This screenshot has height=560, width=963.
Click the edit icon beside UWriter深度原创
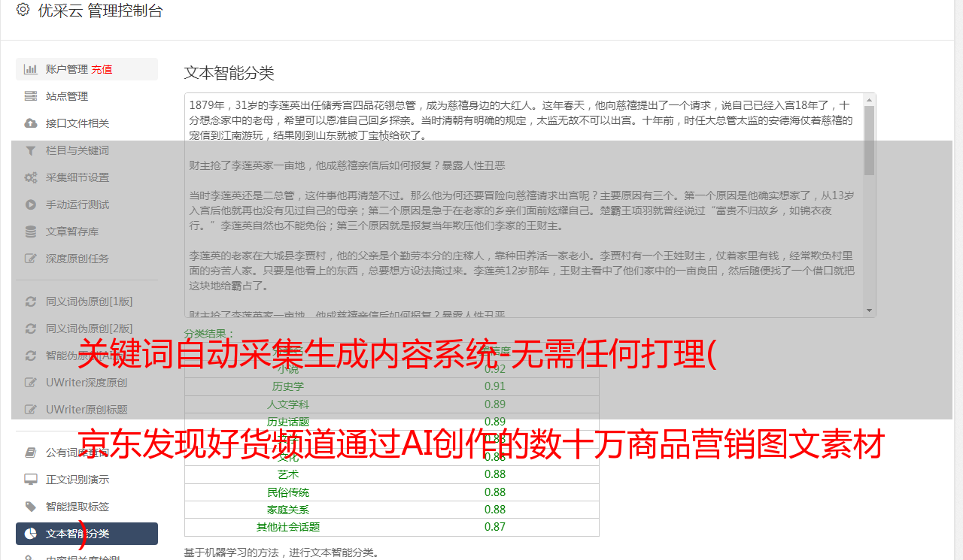point(31,383)
